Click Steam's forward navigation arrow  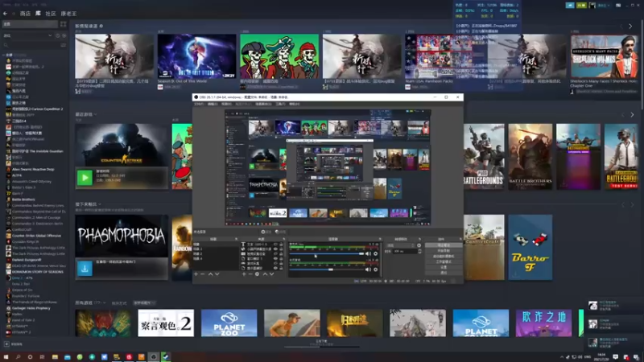click(13, 14)
